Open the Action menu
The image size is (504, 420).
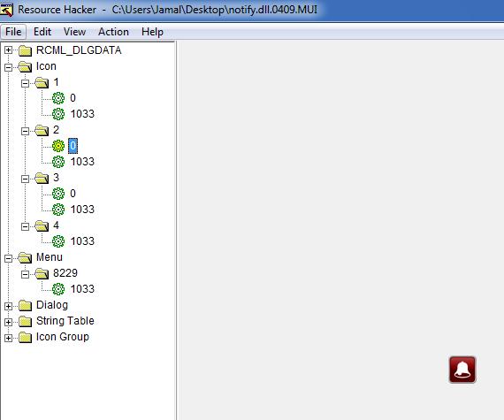tap(113, 32)
